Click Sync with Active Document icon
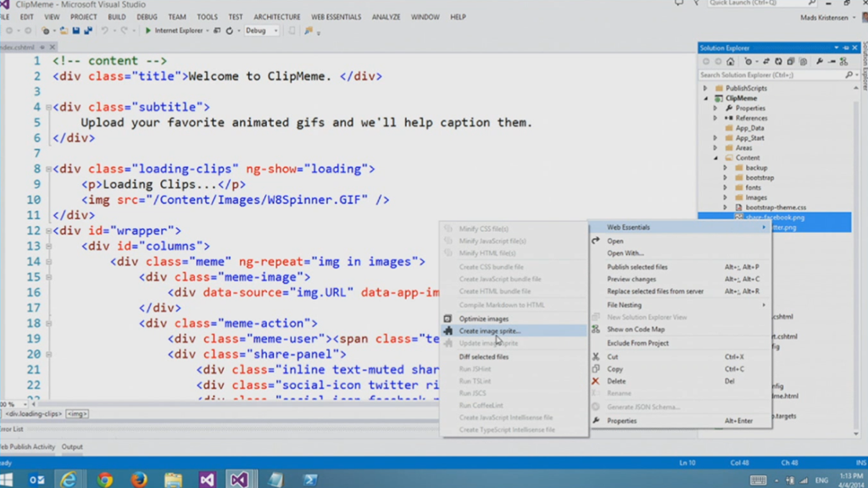This screenshot has width=868, height=488. tap(766, 61)
